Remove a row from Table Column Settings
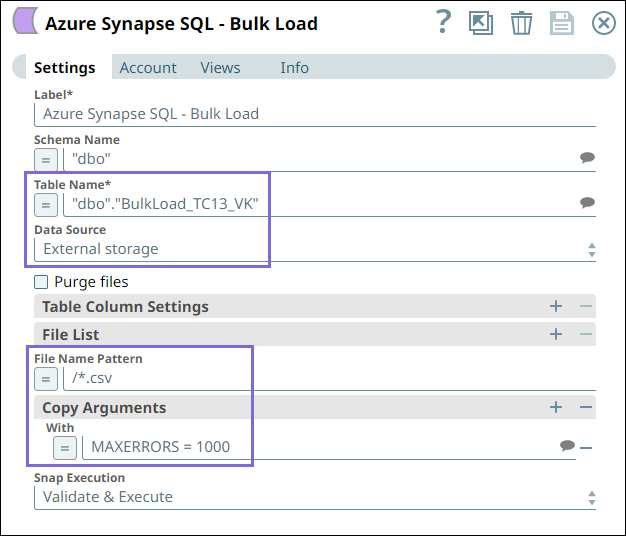The image size is (626, 536). pos(585,306)
